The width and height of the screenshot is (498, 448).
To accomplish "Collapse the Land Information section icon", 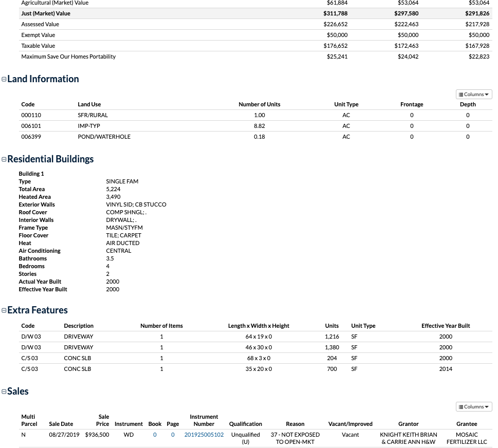I will (4, 79).
